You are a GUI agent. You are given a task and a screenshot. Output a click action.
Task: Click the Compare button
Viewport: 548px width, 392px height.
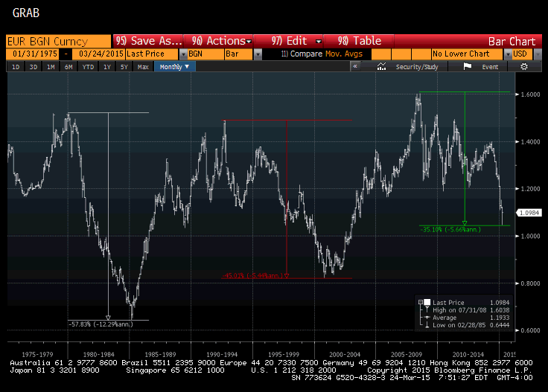click(302, 54)
